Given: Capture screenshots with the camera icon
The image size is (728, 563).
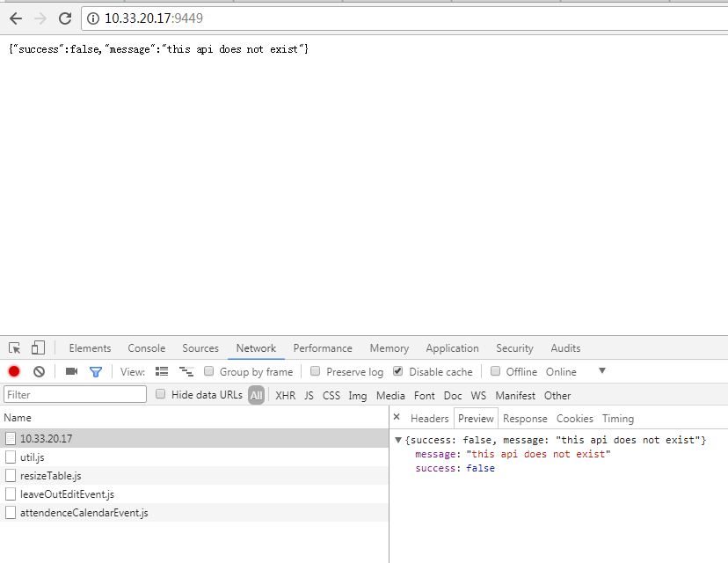Looking at the screenshot, I should point(71,371).
